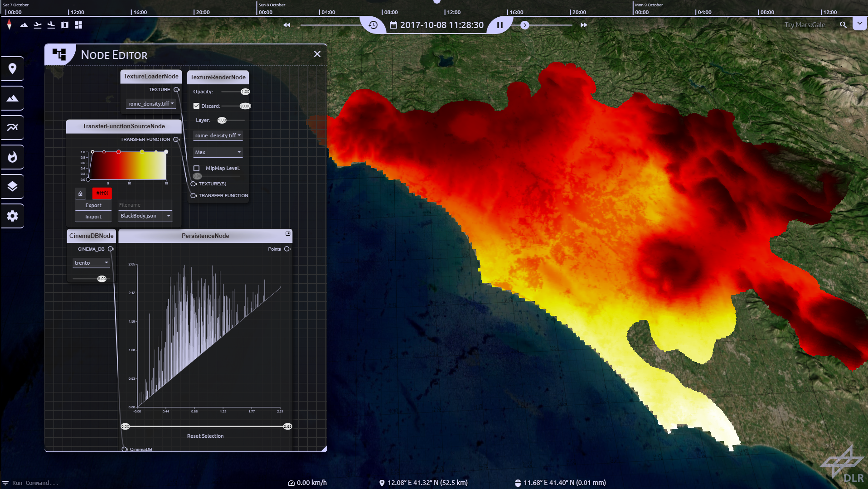Open the layers stack sidebar tab
This screenshot has height=489, width=868.
click(x=12, y=186)
